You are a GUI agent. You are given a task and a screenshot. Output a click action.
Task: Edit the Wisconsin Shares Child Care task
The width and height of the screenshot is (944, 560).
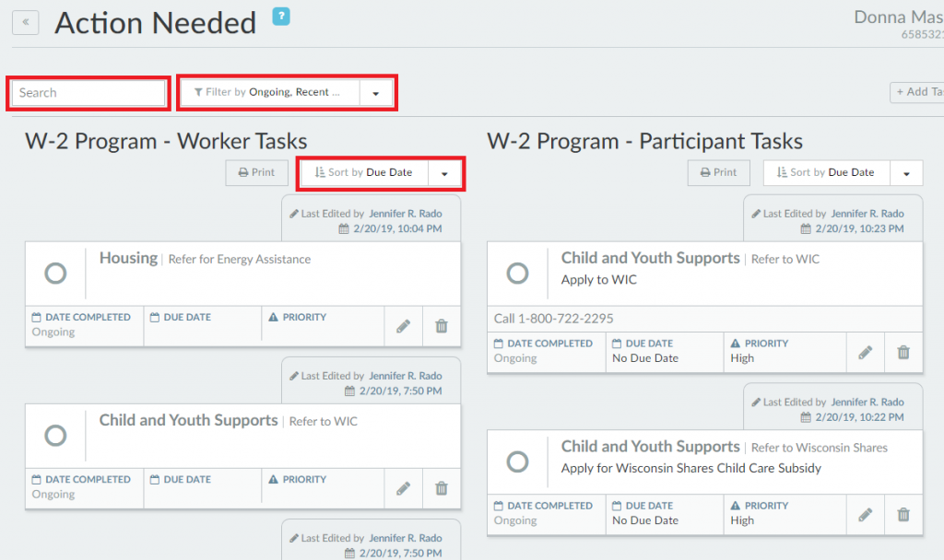click(x=865, y=514)
